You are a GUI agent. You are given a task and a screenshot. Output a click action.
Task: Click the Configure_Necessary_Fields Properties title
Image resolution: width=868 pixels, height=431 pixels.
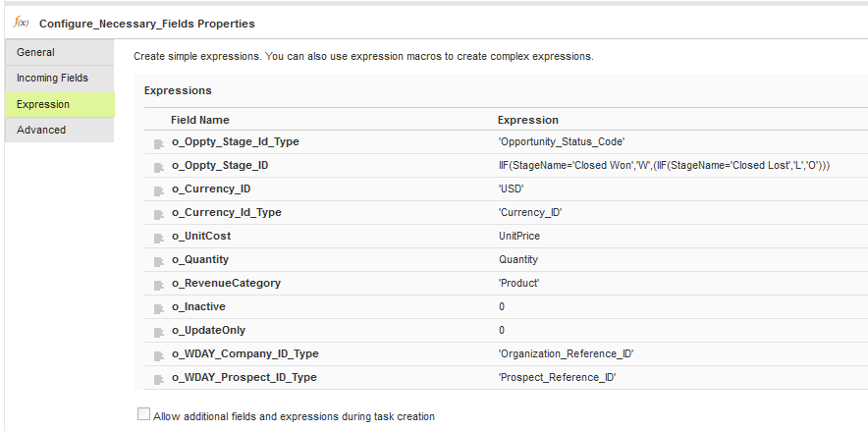[147, 24]
